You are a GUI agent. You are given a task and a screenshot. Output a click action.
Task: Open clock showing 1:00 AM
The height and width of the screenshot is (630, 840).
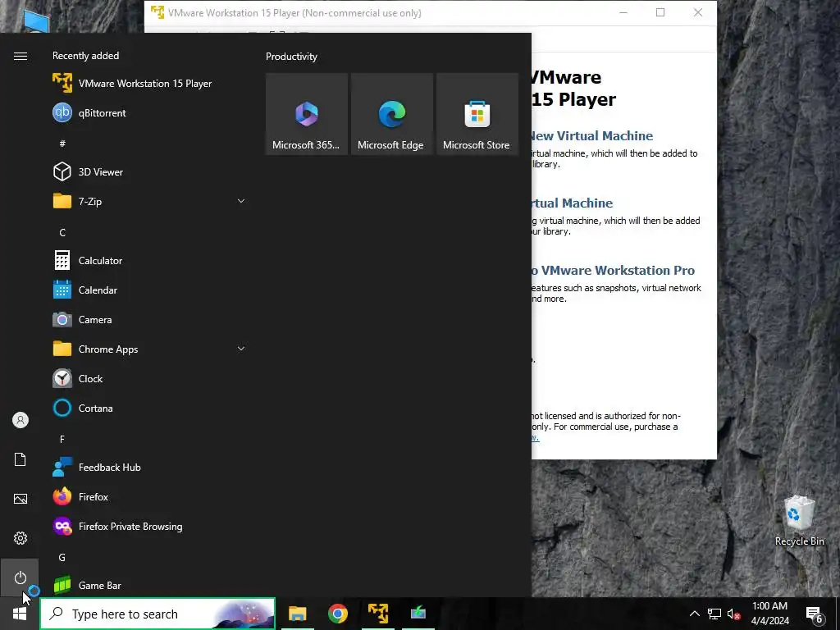coord(769,614)
